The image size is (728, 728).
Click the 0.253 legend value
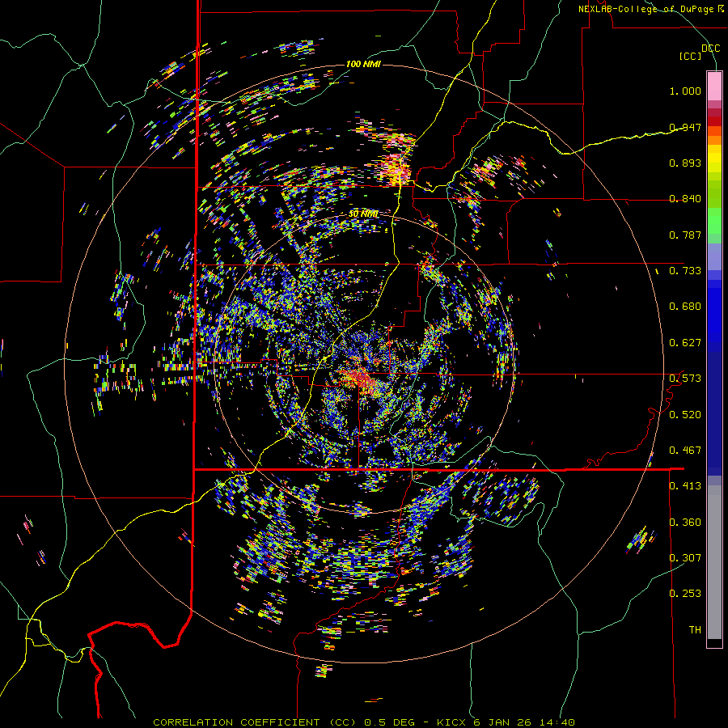click(685, 594)
